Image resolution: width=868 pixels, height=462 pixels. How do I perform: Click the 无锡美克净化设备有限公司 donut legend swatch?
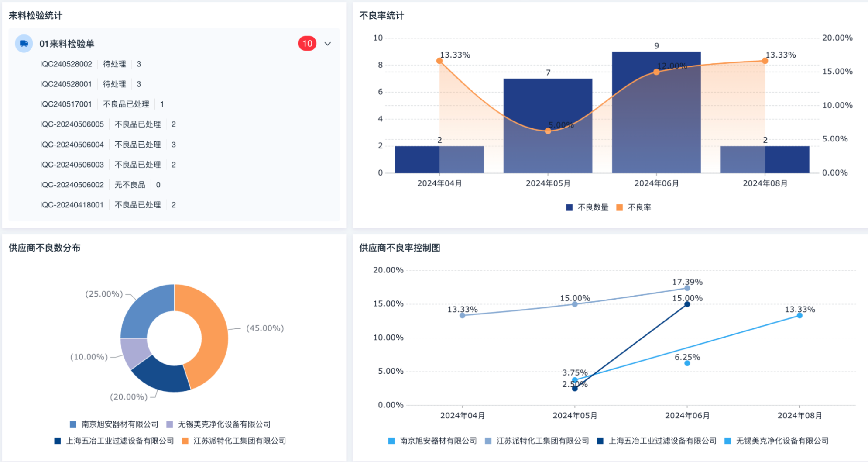pyautogui.click(x=170, y=424)
